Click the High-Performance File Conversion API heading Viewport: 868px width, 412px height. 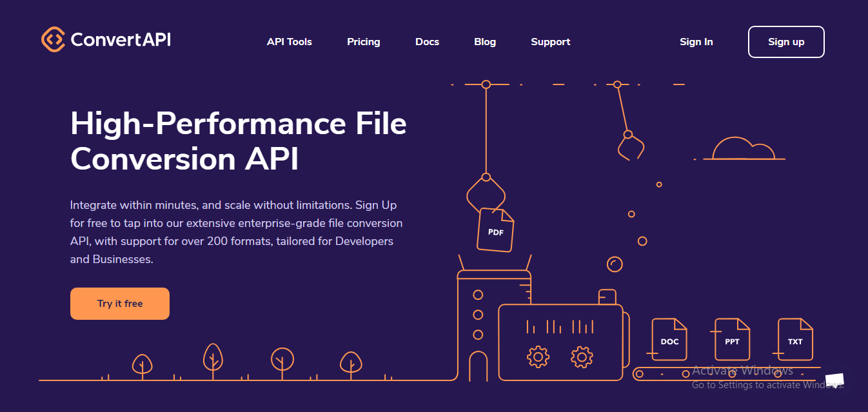coord(238,141)
